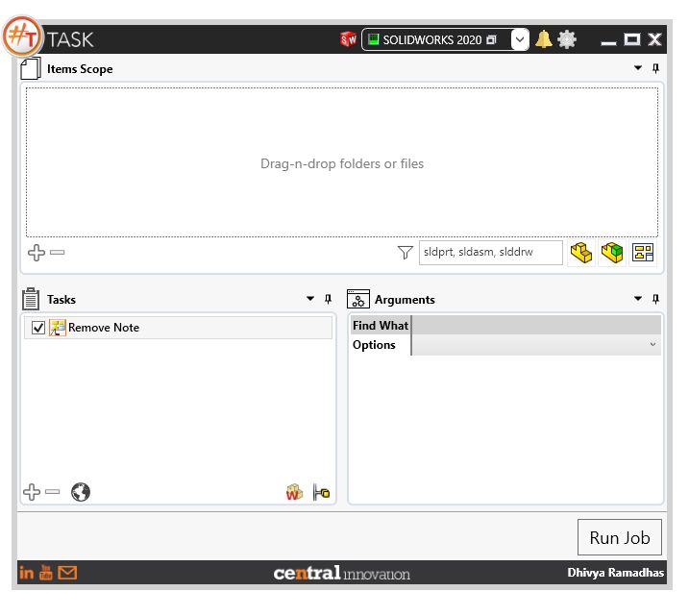Click the notification bell icon
689x616 pixels.
(544, 39)
